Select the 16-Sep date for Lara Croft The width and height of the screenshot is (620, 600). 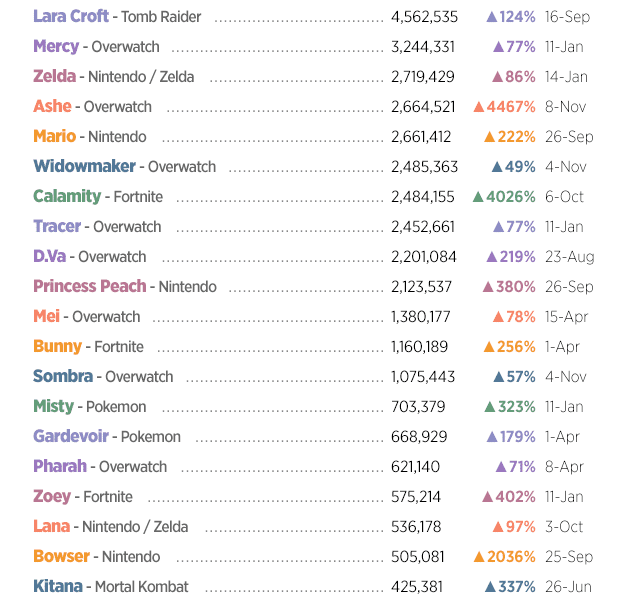[567, 17]
